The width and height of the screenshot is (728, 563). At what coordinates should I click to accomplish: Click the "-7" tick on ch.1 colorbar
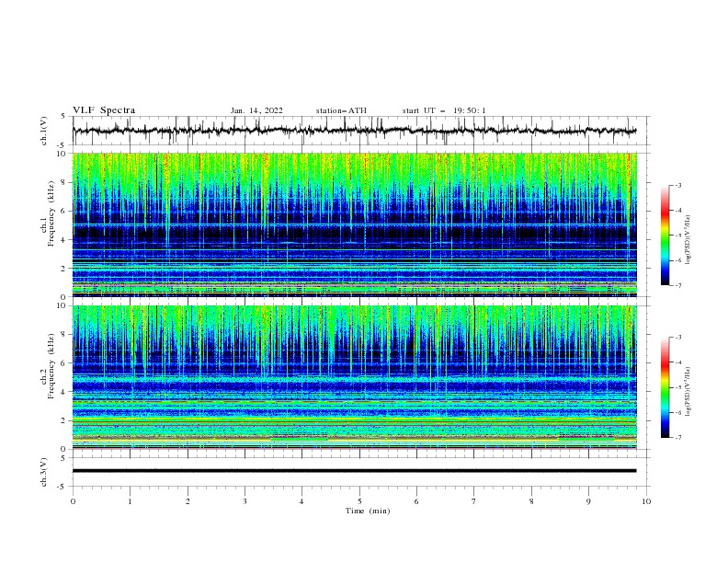tap(677, 285)
